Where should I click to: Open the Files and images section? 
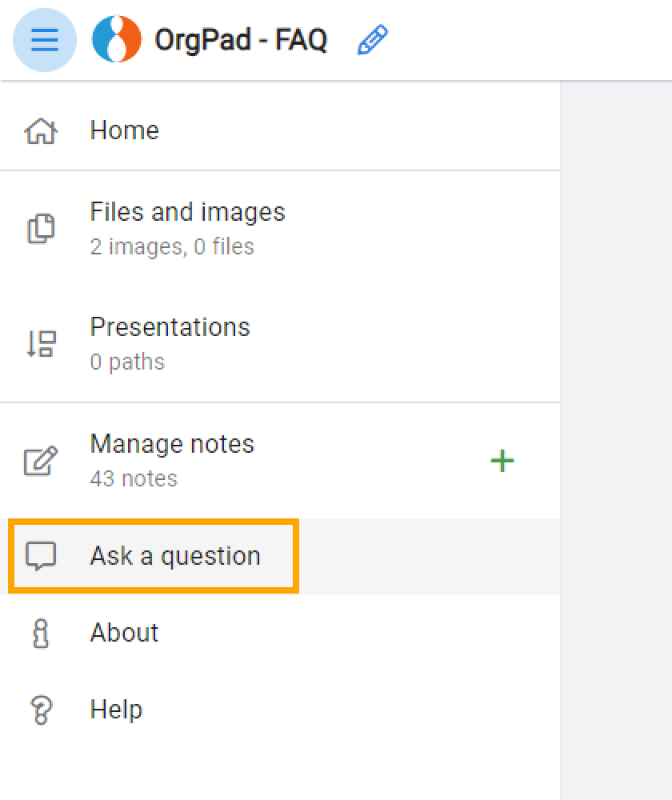tap(188, 211)
